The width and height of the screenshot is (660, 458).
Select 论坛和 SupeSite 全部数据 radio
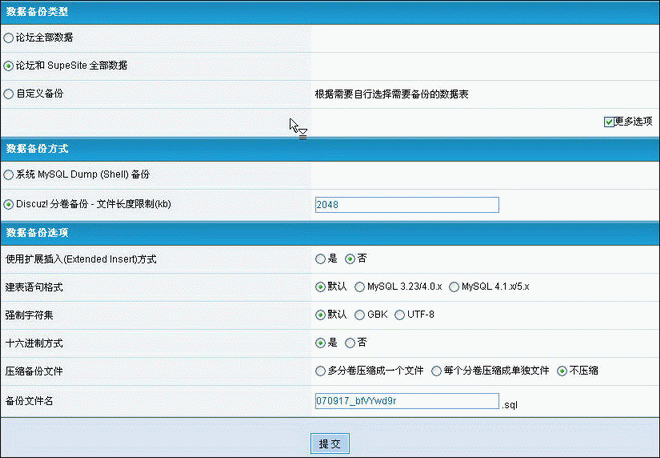(x=8, y=66)
